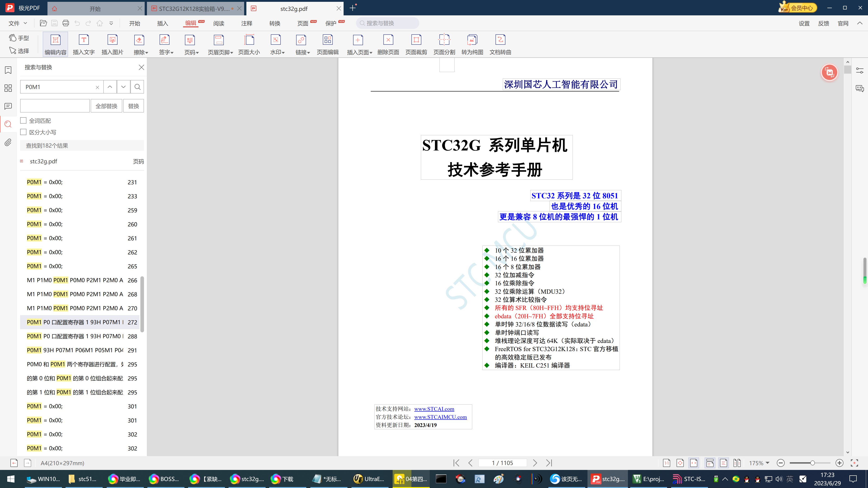Click the print icon in toolbar
This screenshot has height=488, width=868.
pos(66,23)
